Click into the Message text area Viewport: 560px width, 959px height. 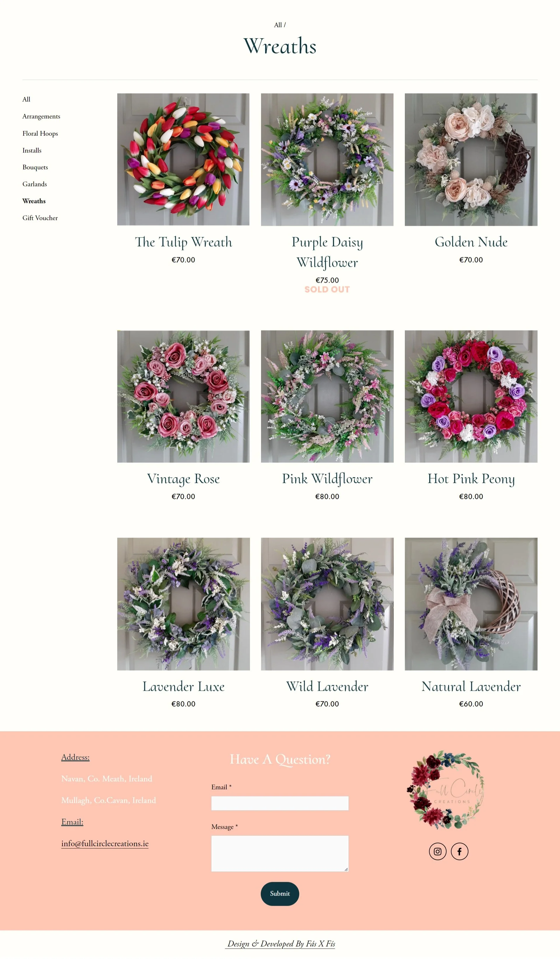pyautogui.click(x=280, y=854)
